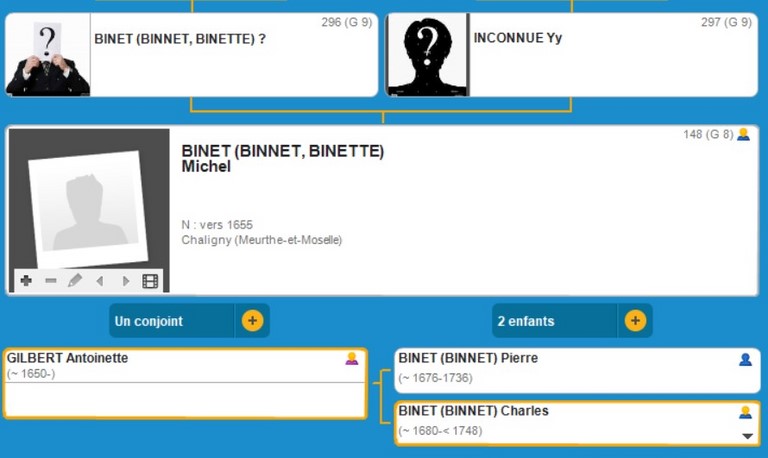768x458 pixels.
Task: Expand the dropdown arrow on Charles's card
Action: [746, 436]
